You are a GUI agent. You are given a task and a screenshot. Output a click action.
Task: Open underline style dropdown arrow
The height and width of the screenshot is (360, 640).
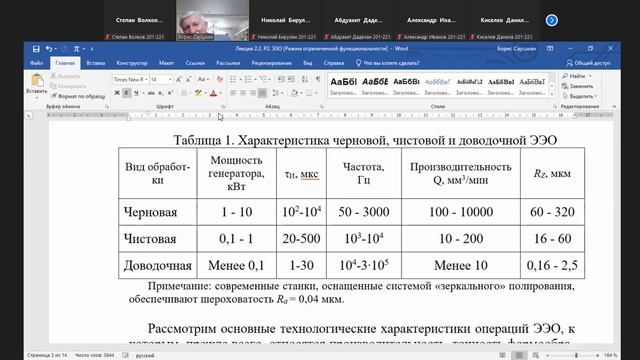142,93
